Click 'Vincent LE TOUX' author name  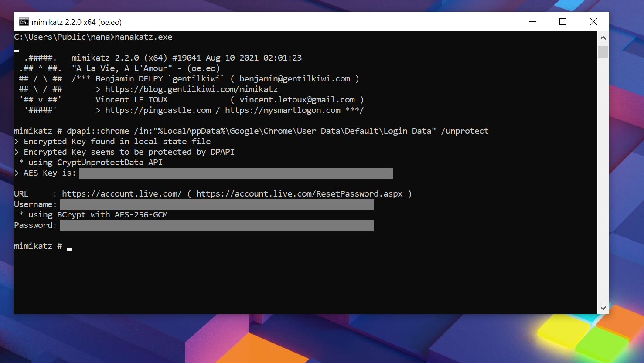pos(132,100)
